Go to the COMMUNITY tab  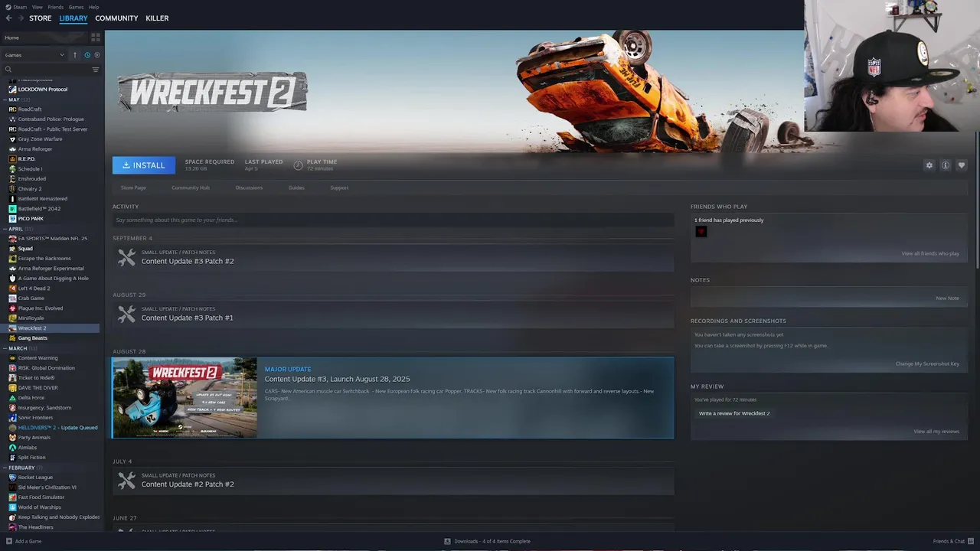116,18
